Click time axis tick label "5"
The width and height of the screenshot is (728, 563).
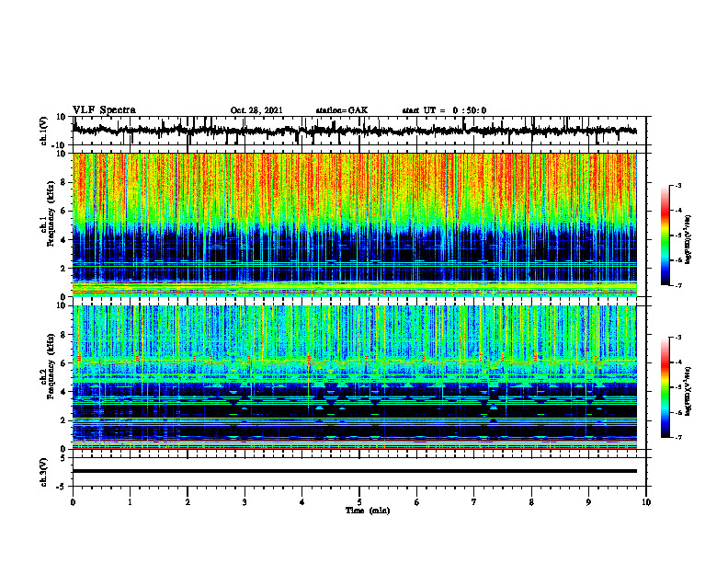pos(359,502)
